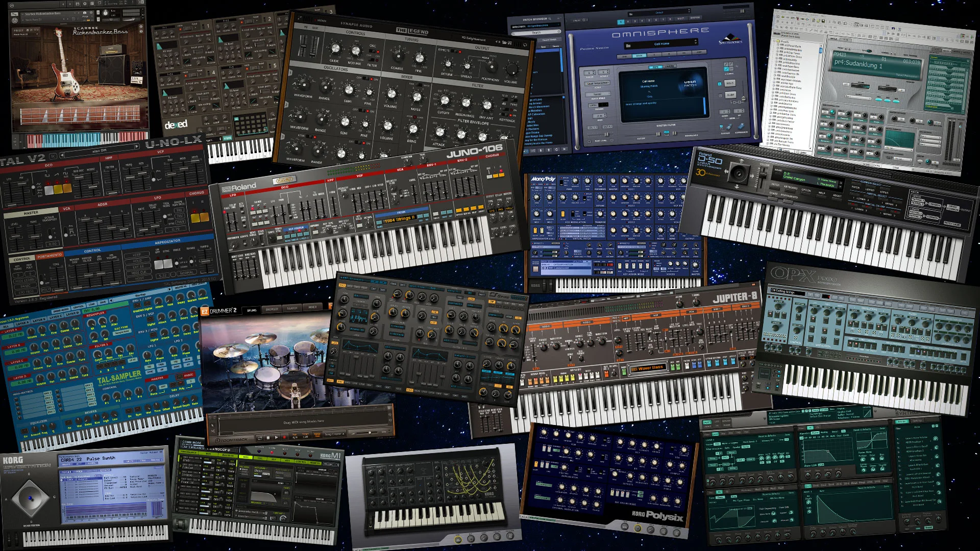Click the 1984 Strings II display on Juno-106
The image size is (980, 551).
pos(400,219)
